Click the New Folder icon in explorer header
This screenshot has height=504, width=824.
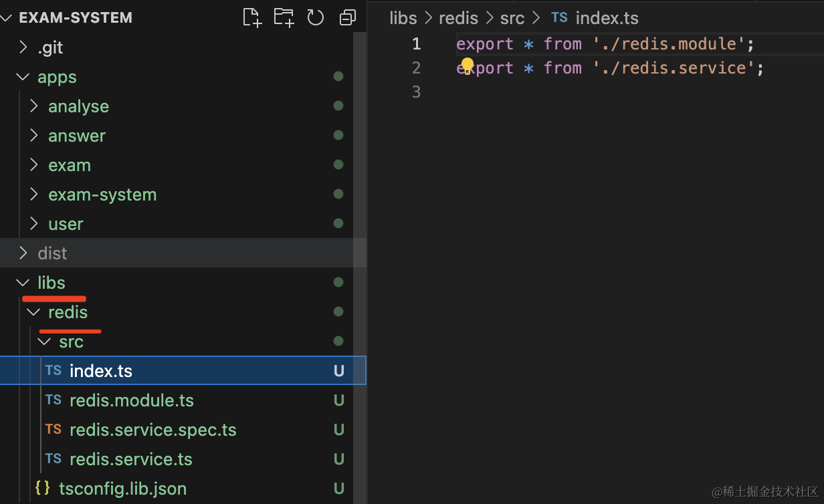pyautogui.click(x=284, y=18)
